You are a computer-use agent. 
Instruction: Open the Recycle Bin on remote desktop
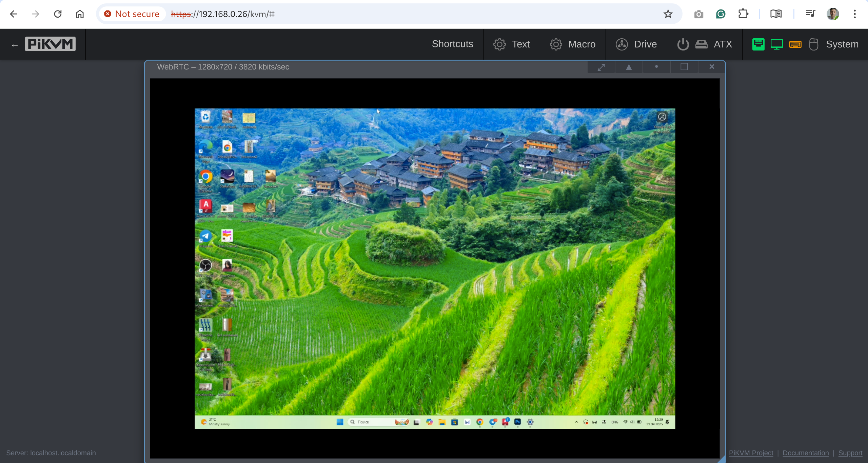pos(205,117)
